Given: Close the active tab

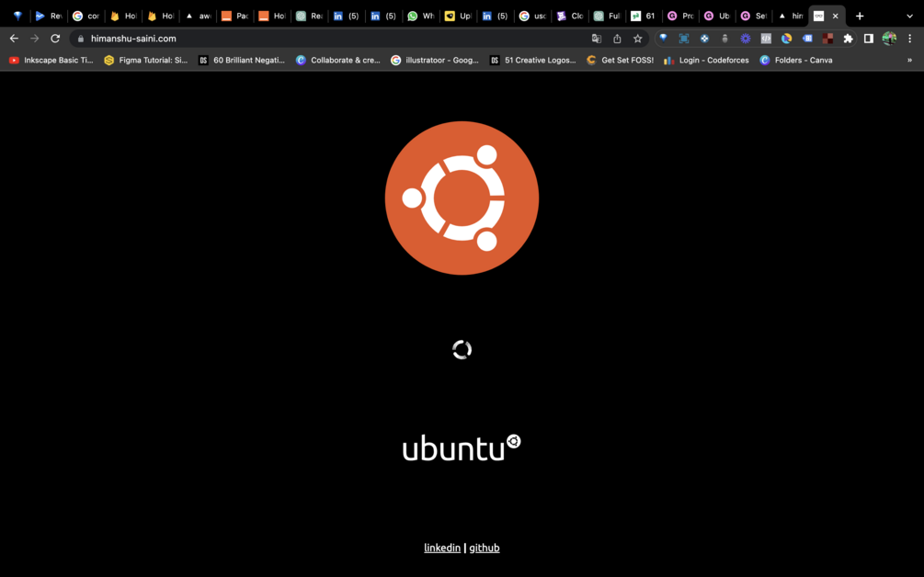Looking at the screenshot, I should 835,17.
